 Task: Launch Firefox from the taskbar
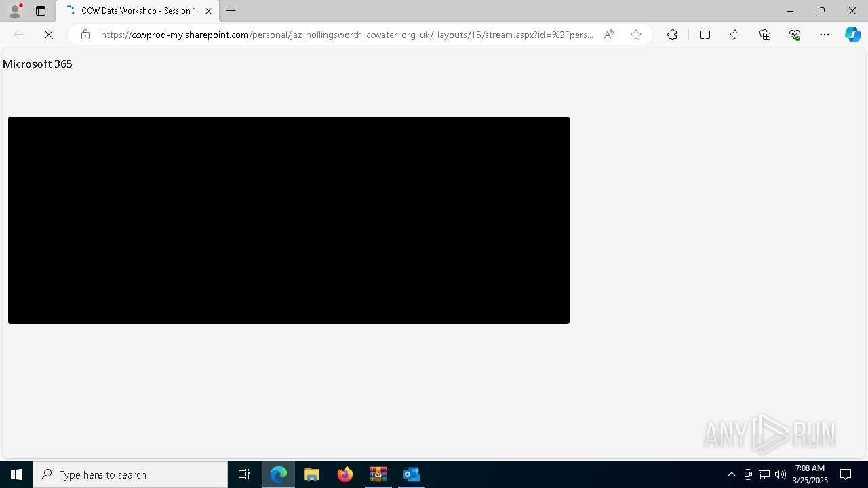coord(345,474)
